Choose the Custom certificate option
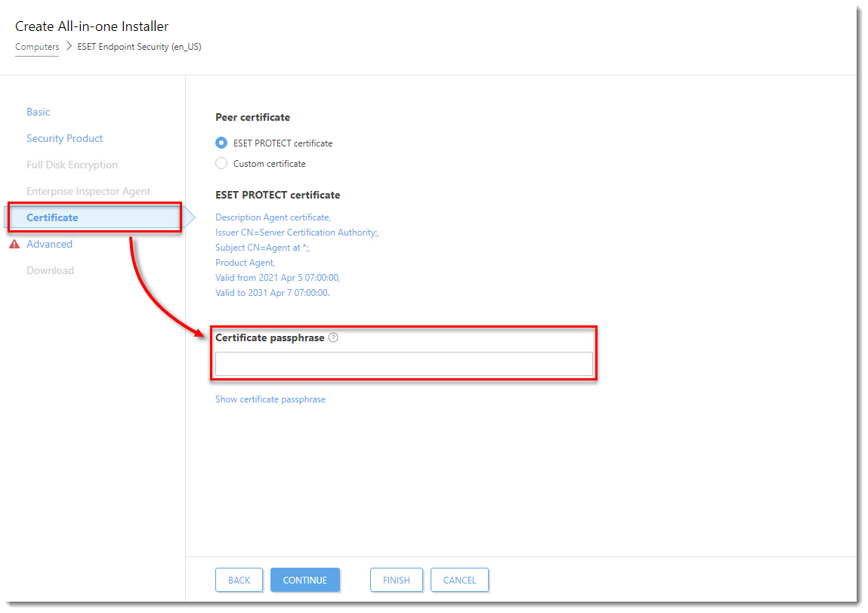The height and width of the screenshot is (613, 868). click(221, 163)
